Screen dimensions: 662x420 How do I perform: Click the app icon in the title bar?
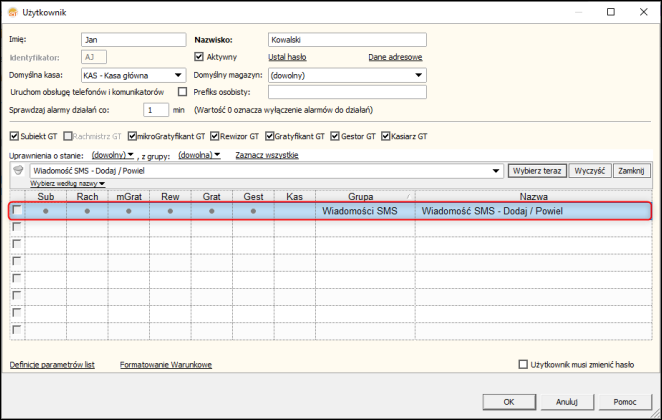pos(13,12)
